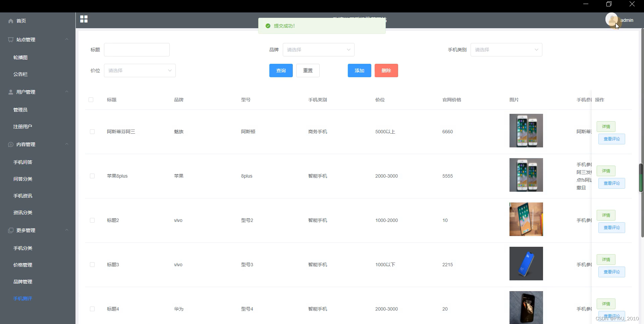Click 查看评论 for row 标题3
The width and height of the screenshot is (644, 324).
click(612, 272)
